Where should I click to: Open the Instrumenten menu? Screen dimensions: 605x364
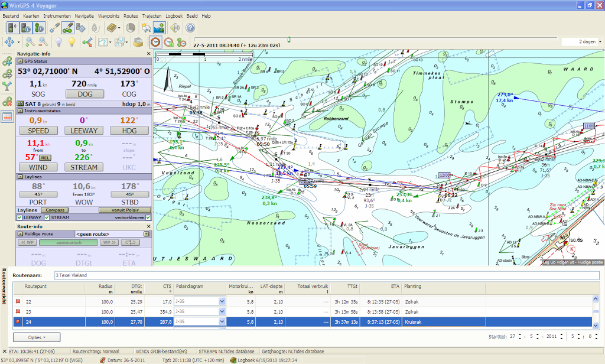pos(57,16)
